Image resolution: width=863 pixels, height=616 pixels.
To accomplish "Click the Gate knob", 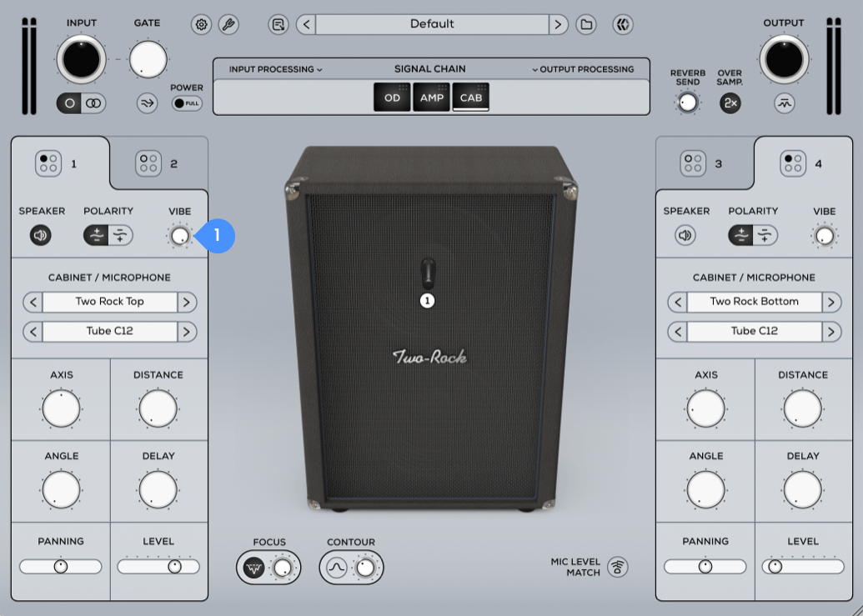I will 148,59.
